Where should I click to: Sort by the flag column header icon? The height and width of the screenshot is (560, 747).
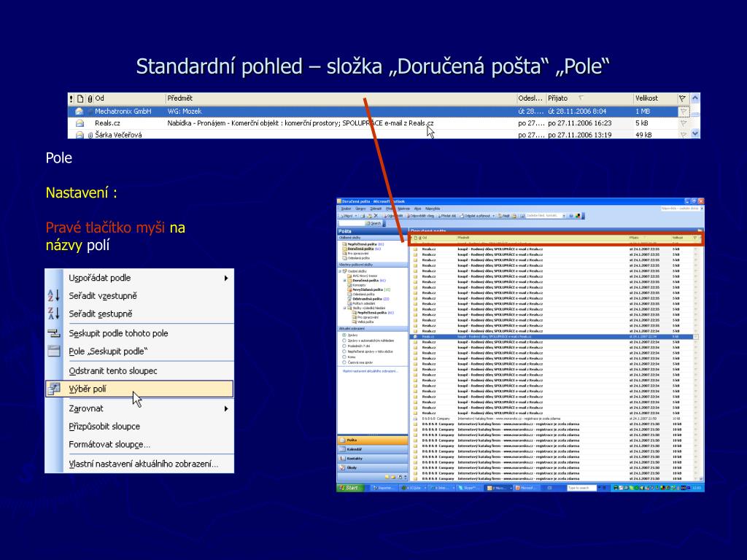click(x=682, y=98)
